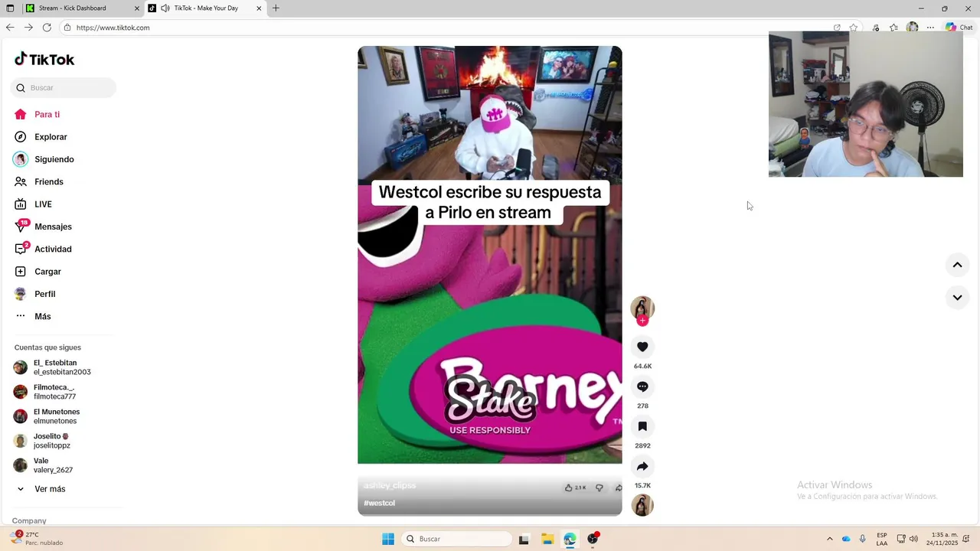Go forward in browser history
The image size is (980, 551).
[x=28, y=28]
